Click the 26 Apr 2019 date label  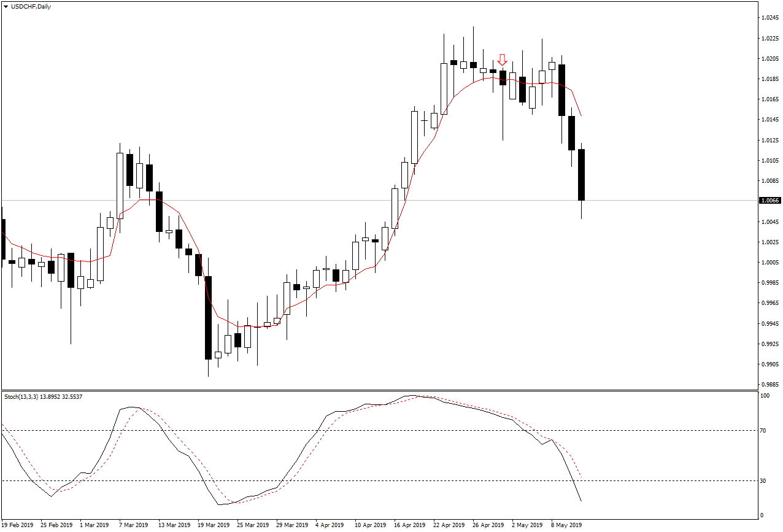[x=488, y=525]
